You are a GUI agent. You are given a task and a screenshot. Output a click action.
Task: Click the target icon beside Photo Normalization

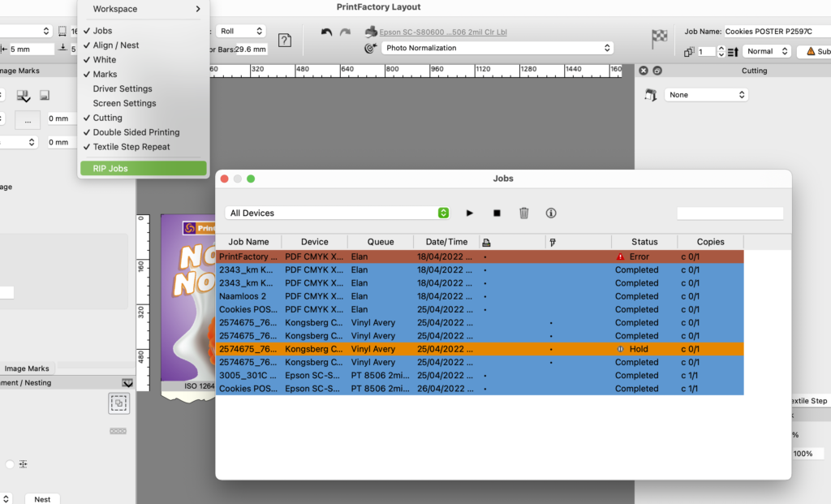pyautogui.click(x=370, y=48)
